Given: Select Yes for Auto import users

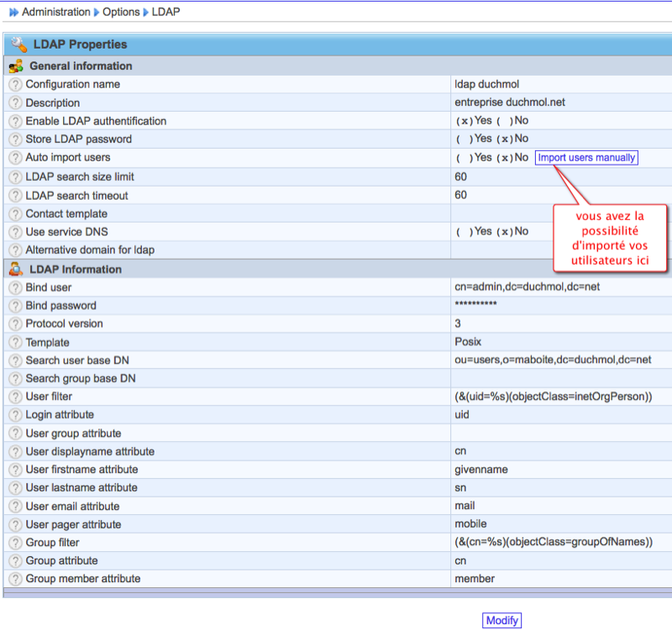Looking at the screenshot, I should click(x=464, y=158).
